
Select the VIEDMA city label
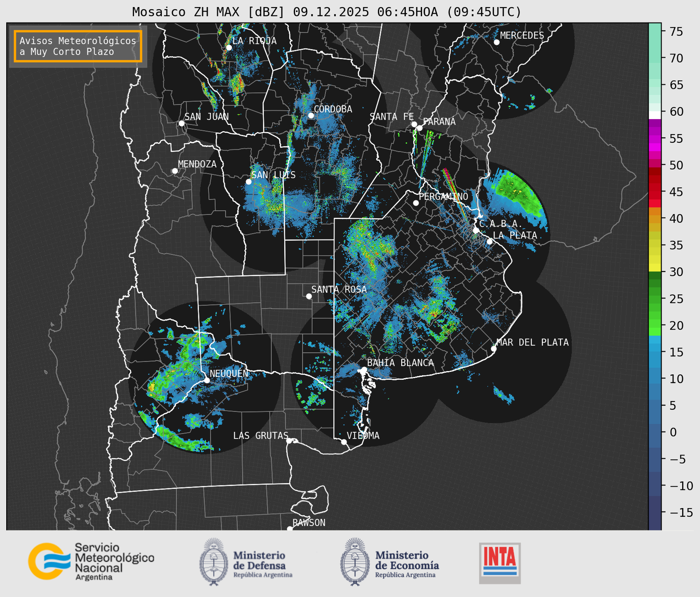coord(363,436)
